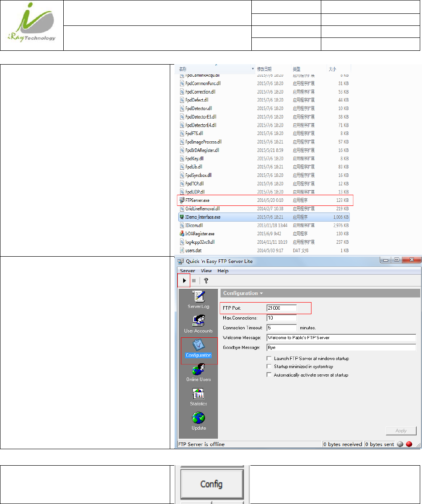Select FpdKey.dll file icon
Screen dimensions: 422x504
click(182, 159)
